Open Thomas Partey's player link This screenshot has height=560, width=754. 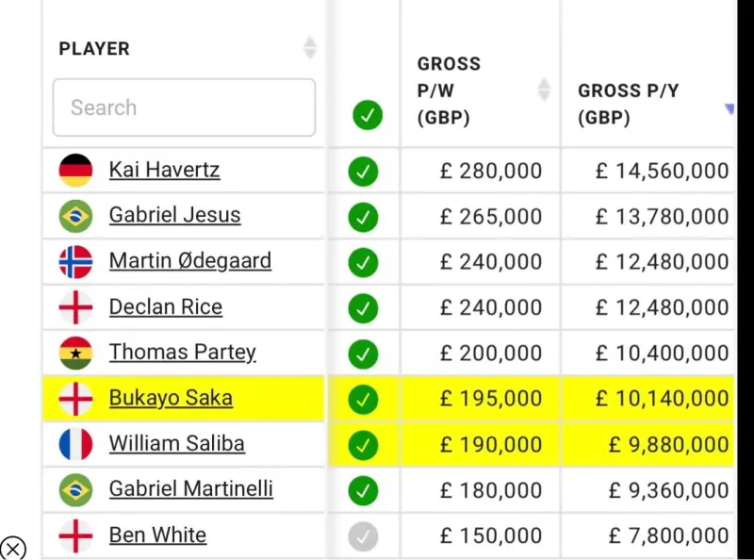click(182, 353)
